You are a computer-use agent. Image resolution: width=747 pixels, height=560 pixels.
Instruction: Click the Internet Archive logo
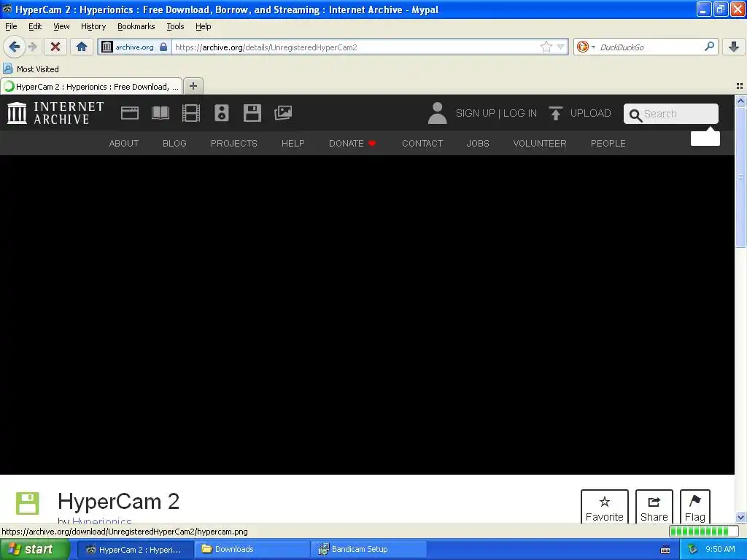55,113
